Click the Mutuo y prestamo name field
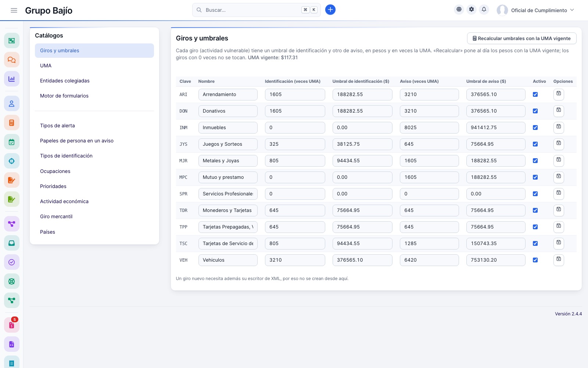This screenshot has width=588, height=368. (x=228, y=177)
